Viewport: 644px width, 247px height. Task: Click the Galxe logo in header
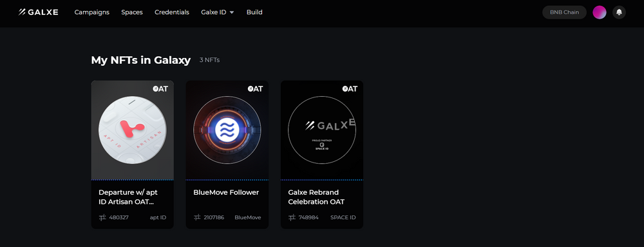[x=38, y=12]
